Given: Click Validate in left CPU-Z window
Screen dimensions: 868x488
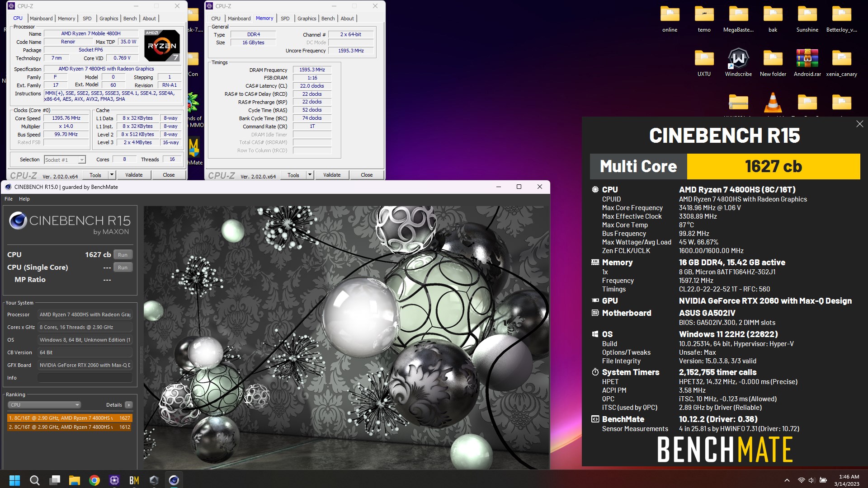Looking at the screenshot, I should pos(134,175).
